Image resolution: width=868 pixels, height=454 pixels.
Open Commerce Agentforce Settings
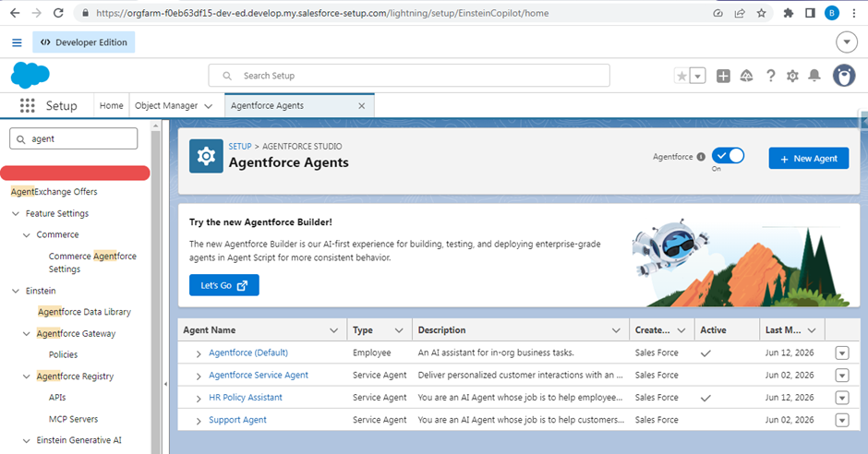[92, 263]
